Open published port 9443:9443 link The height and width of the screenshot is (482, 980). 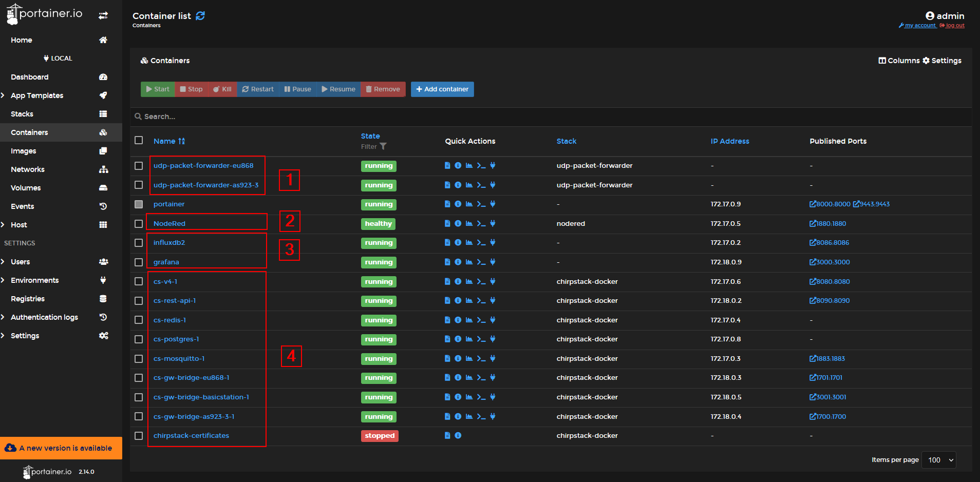[x=872, y=204]
